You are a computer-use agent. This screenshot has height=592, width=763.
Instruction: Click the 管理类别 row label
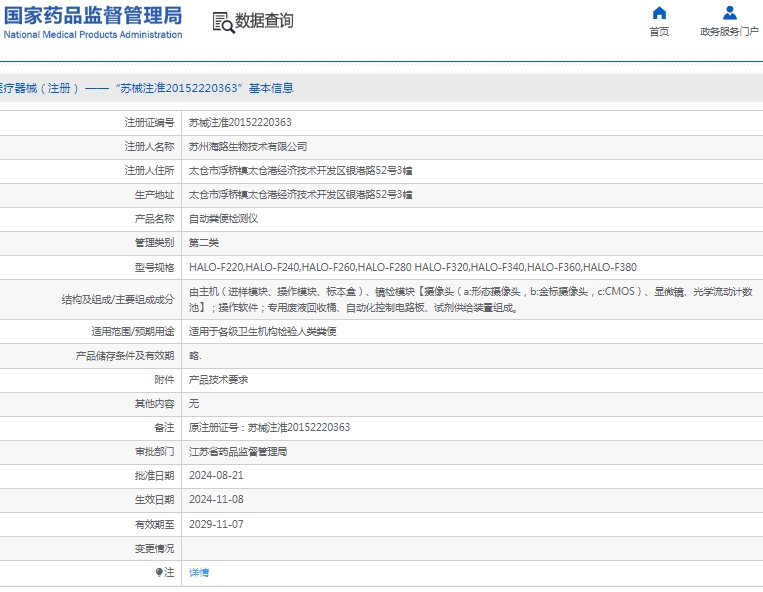154,243
